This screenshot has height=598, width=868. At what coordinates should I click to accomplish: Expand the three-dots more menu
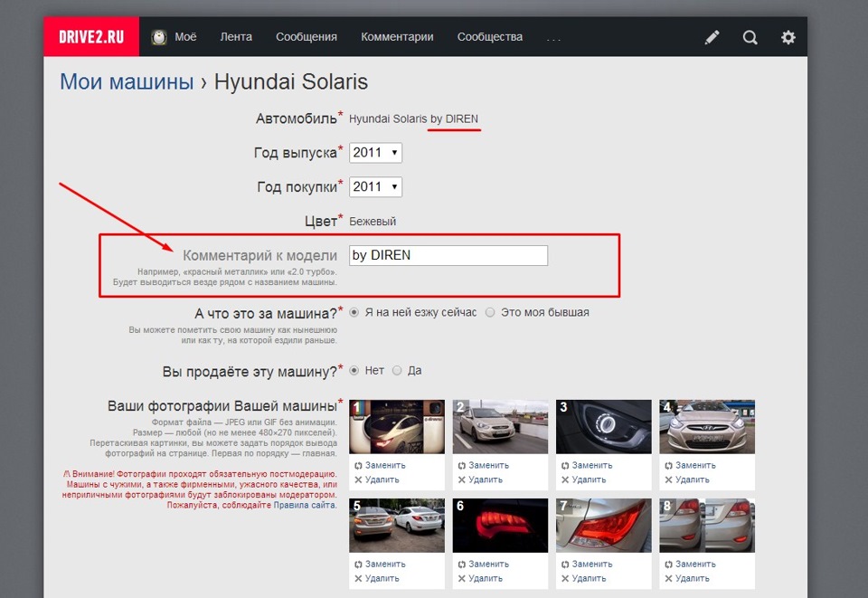[x=553, y=39]
